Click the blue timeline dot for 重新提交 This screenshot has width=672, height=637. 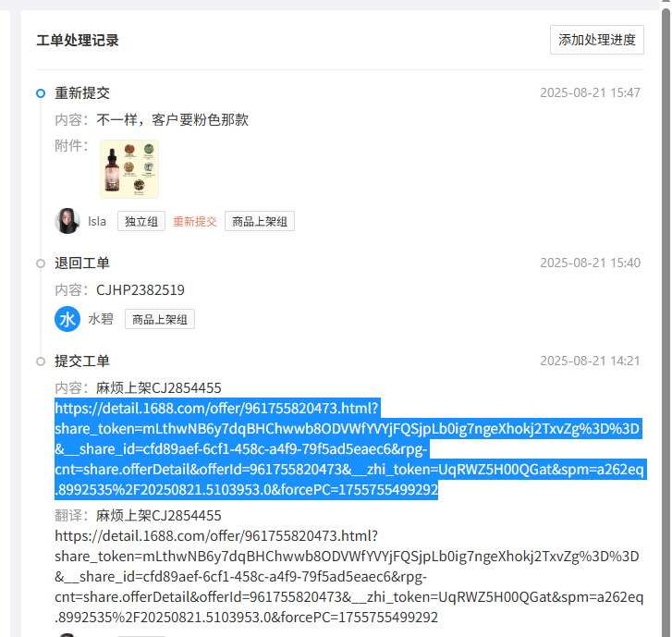coord(41,93)
